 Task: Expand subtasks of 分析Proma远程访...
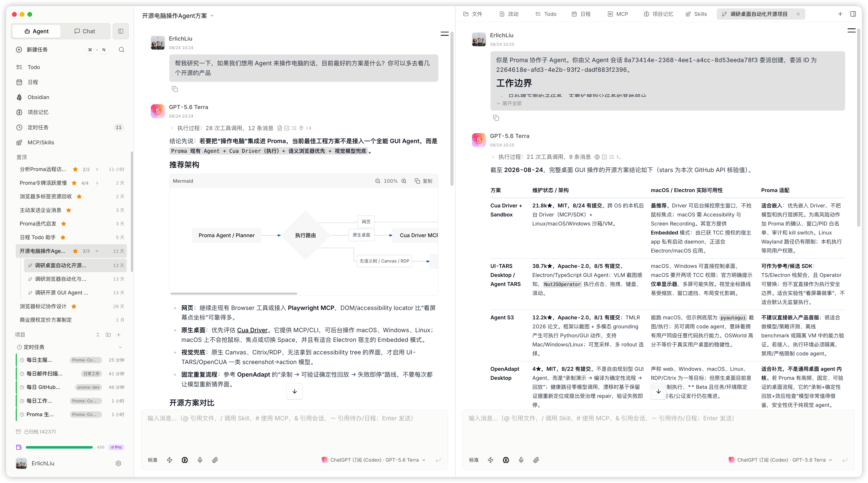click(x=97, y=169)
